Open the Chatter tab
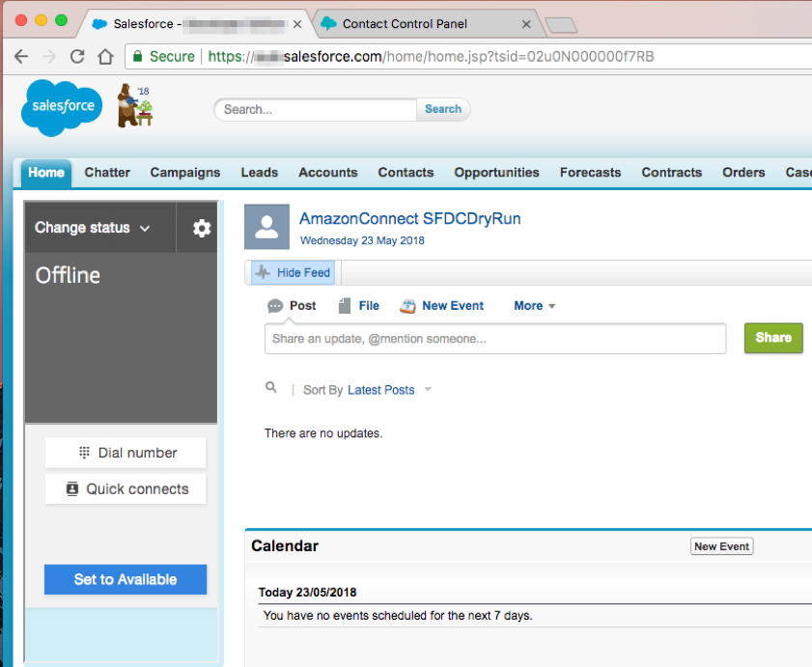The width and height of the screenshot is (812, 667). pos(107,173)
